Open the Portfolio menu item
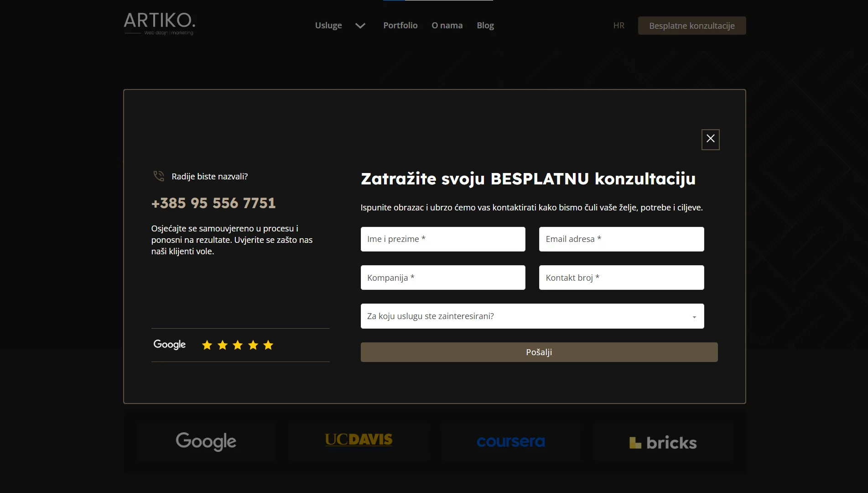 pyautogui.click(x=400, y=26)
